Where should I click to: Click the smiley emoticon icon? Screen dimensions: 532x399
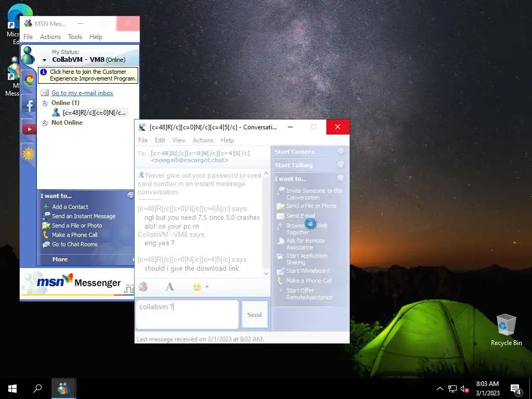pyautogui.click(x=197, y=287)
